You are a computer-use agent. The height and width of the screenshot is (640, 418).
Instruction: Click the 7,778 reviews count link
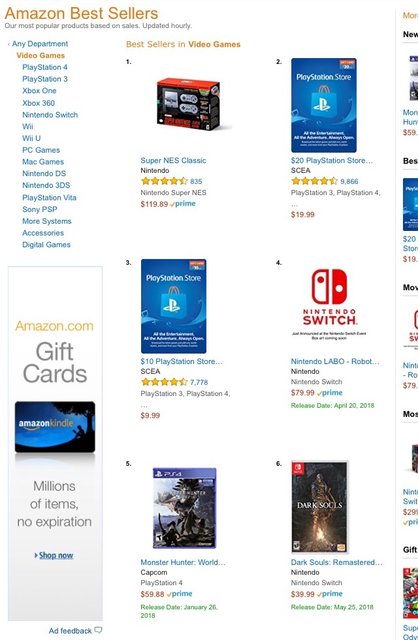pos(199,382)
